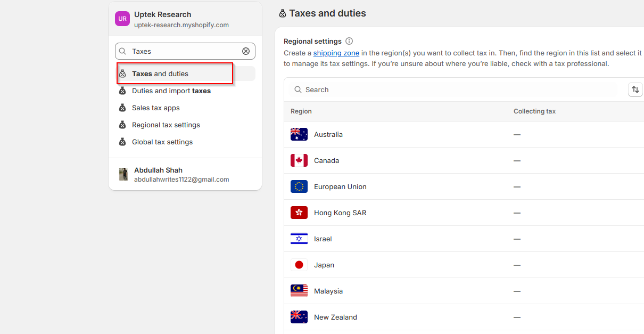Click the settings search magnifier icon
This screenshot has width=644, height=334.
click(122, 51)
